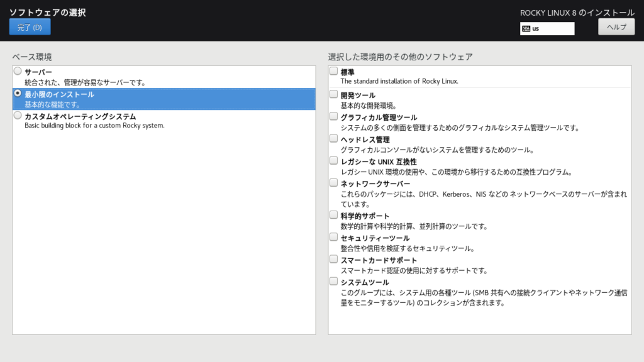Tick the セキュリティーツール checkbox
This screenshot has width=644, height=362.
pyautogui.click(x=333, y=237)
